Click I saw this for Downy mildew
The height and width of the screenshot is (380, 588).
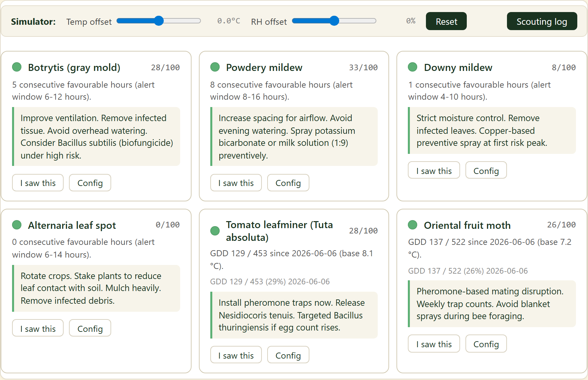(434, 171)
